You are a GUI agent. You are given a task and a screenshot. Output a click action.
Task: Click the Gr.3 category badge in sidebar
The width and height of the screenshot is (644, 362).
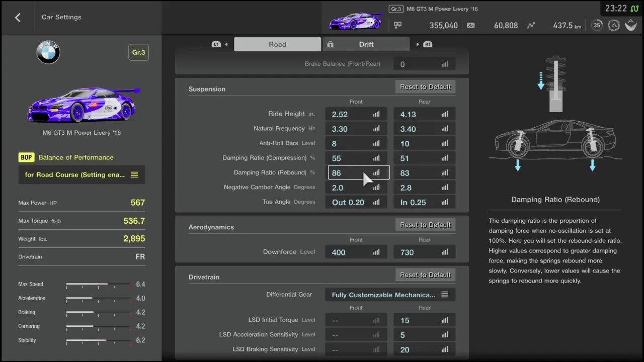coord(138,52)
